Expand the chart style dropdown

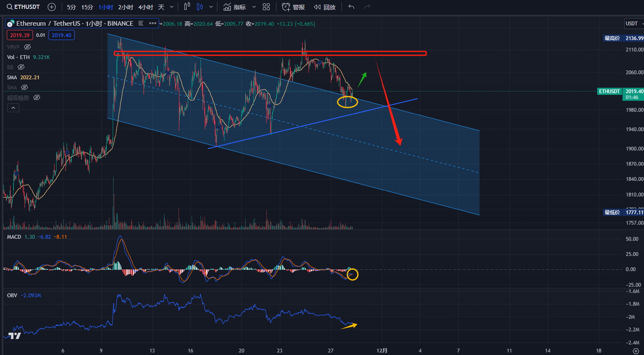[211, 7]
